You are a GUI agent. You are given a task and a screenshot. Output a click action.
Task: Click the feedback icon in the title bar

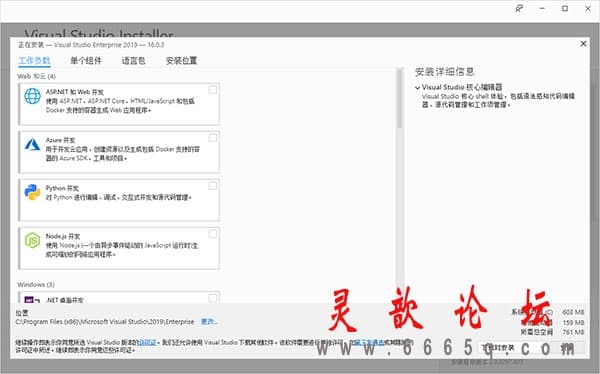point(518,8)
